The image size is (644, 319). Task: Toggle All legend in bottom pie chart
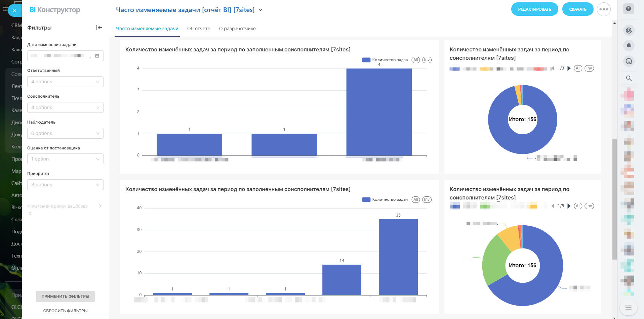tap(578, 206)
